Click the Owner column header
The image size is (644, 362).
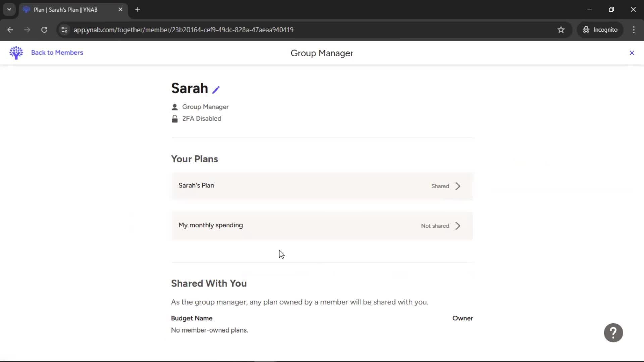tap(463, 318)
